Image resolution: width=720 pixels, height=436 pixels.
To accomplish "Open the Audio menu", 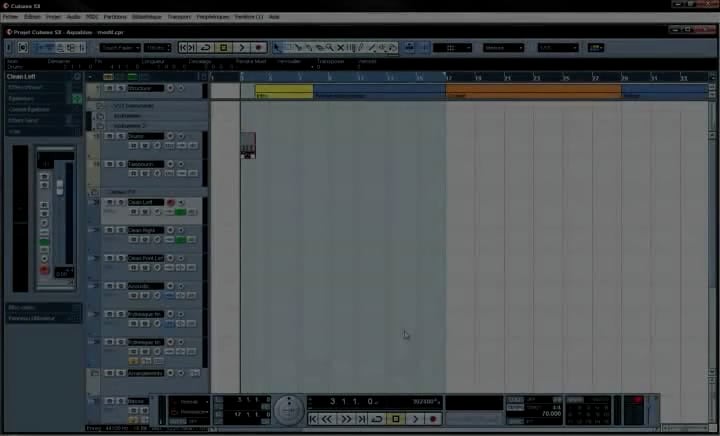I will click(x=73, y=17).
